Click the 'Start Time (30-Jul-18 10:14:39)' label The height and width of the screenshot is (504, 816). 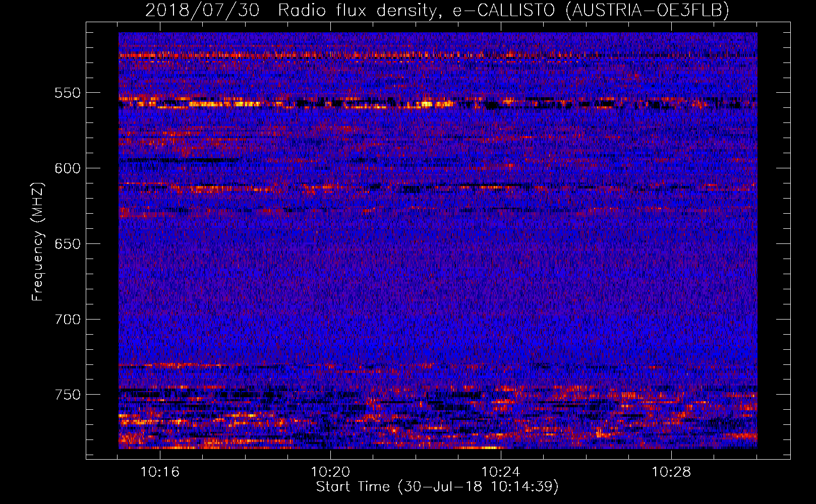pos(437,487)
